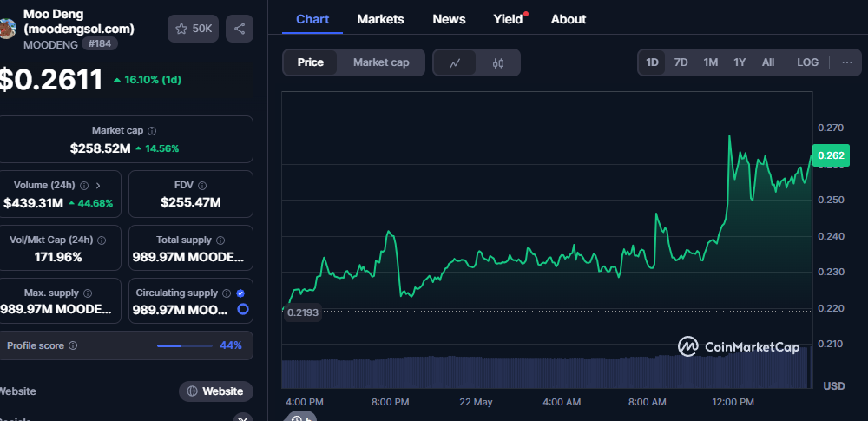868x421 pixels.
Task: Select the 1Y time range
Action: point(740,62)
